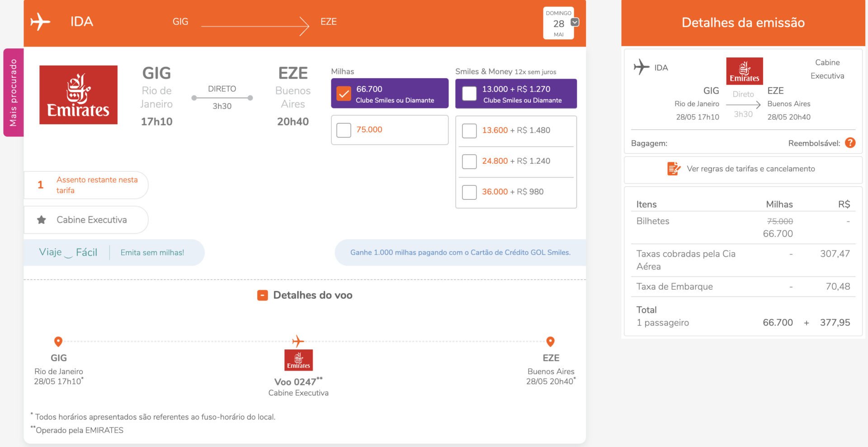The image size is (868, 447).
Task: Click the 377,95 total amount
Action: tap(835, 322)
